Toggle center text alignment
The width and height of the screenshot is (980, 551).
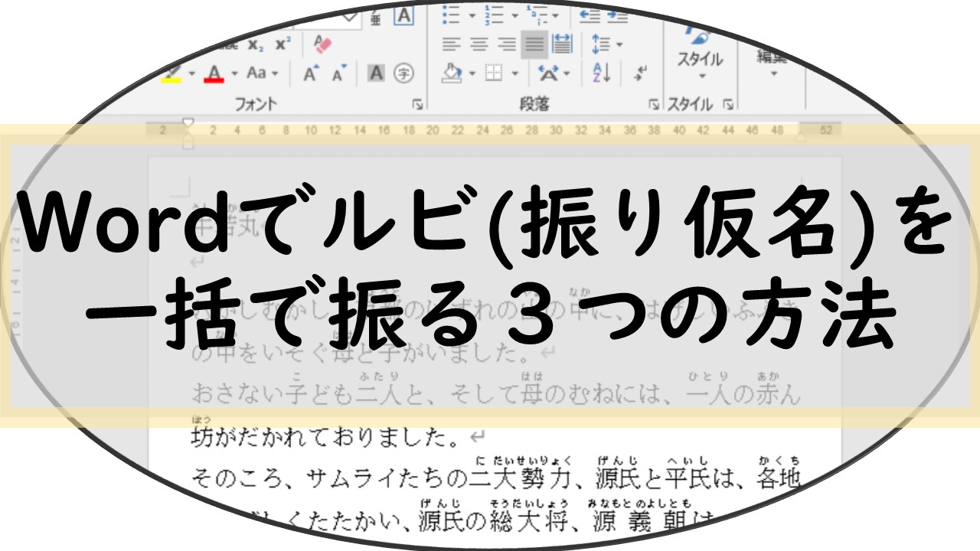[480, 44]
